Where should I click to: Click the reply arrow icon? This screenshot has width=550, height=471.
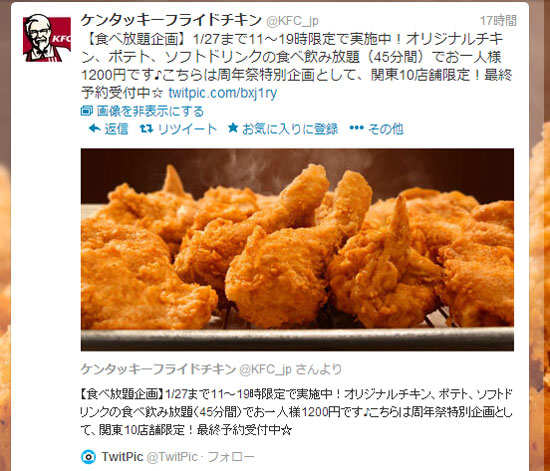tap(94, 128)
